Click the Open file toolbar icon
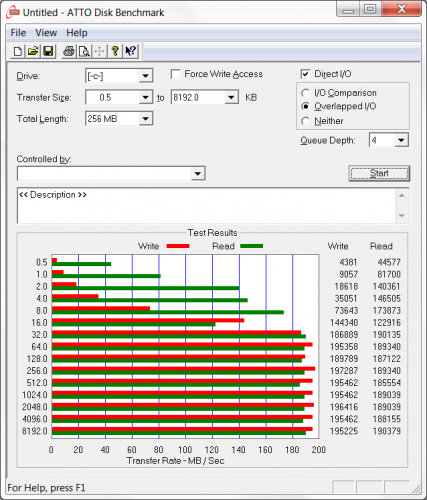Screen dimensions: 427x500 33,51
